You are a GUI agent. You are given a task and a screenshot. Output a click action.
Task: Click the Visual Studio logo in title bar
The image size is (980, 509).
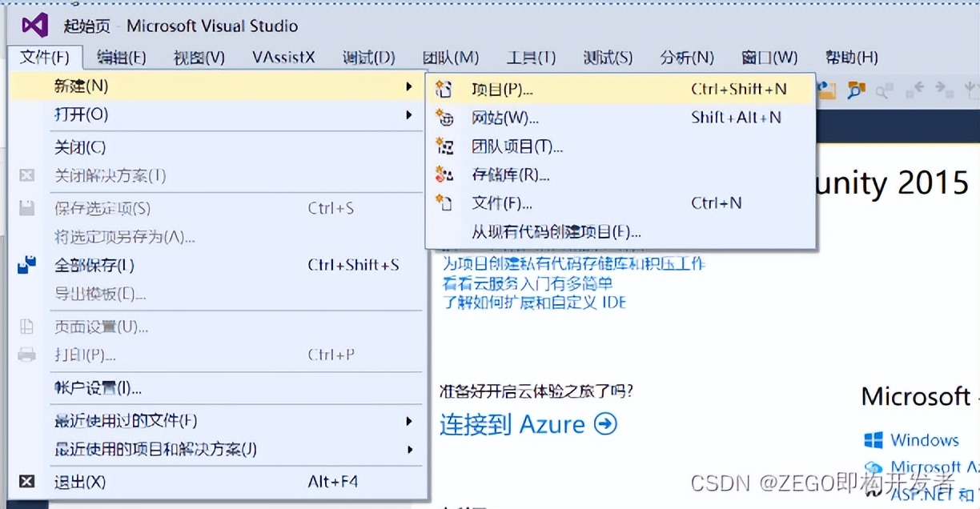pyautogui.click(x=36, y=26)
